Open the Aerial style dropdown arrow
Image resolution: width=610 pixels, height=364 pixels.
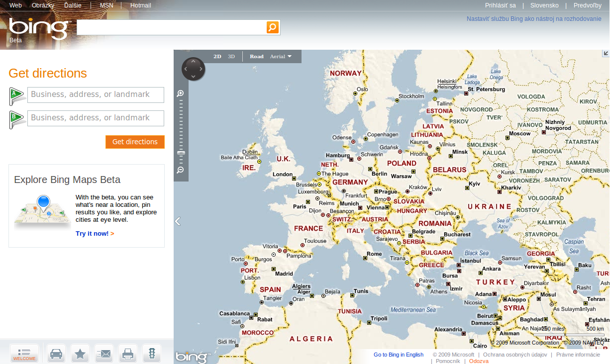(x=290, y=56)
